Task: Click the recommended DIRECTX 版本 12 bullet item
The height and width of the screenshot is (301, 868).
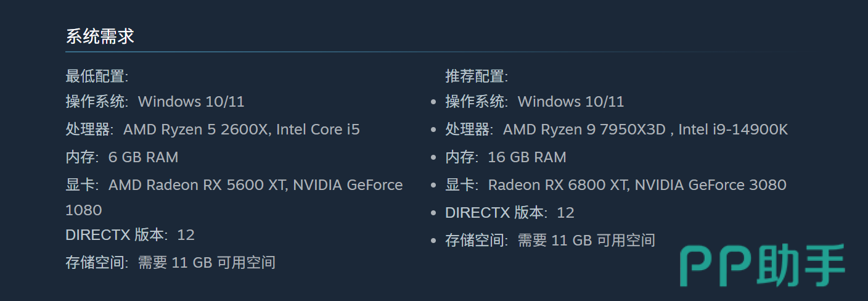Action: 510,213
